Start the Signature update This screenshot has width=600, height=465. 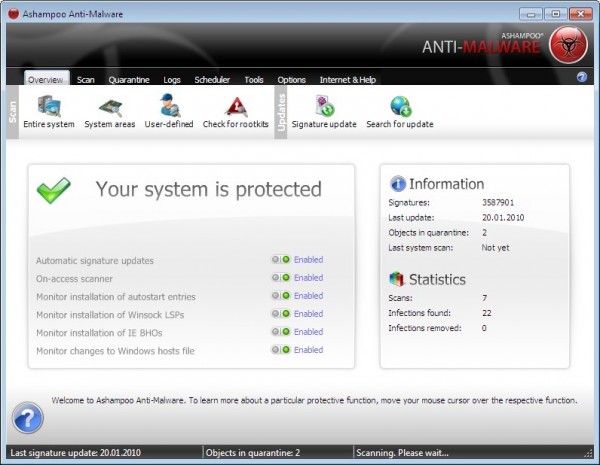pyautogui.click(x=324, y=111)
